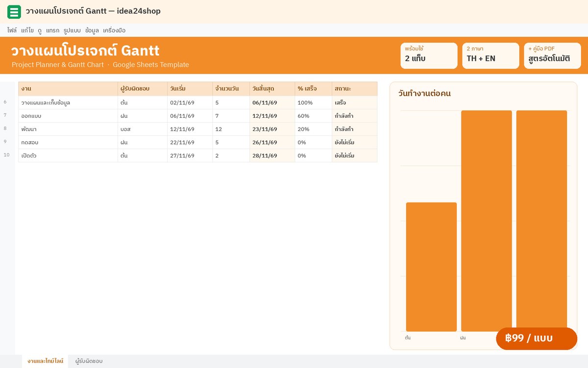Click the subtitle Project Planner & Gantt Chart

click(x=58, y=65)
